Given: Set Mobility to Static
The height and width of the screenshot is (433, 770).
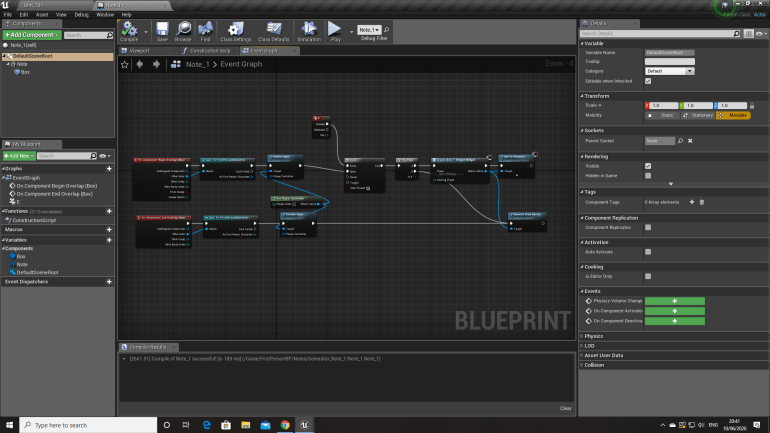Looking at the screenshot, I should (x=661, y=115).
